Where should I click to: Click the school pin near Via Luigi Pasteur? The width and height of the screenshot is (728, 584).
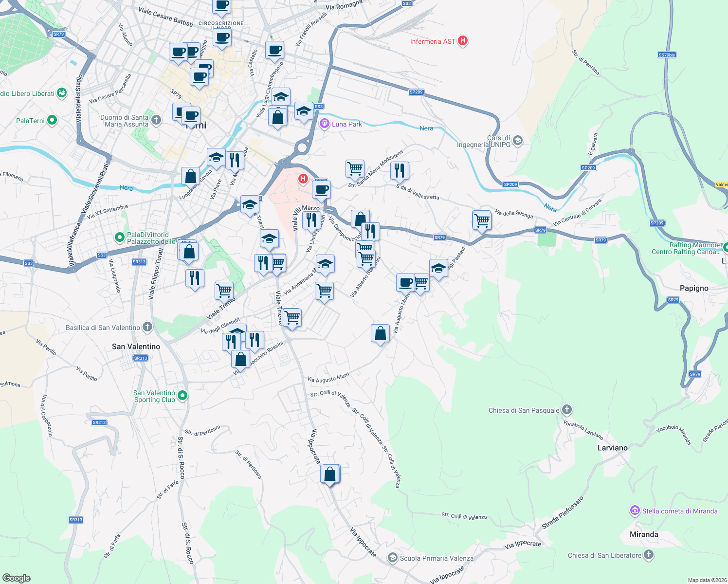pyautogui.click(x=438, y=269)
